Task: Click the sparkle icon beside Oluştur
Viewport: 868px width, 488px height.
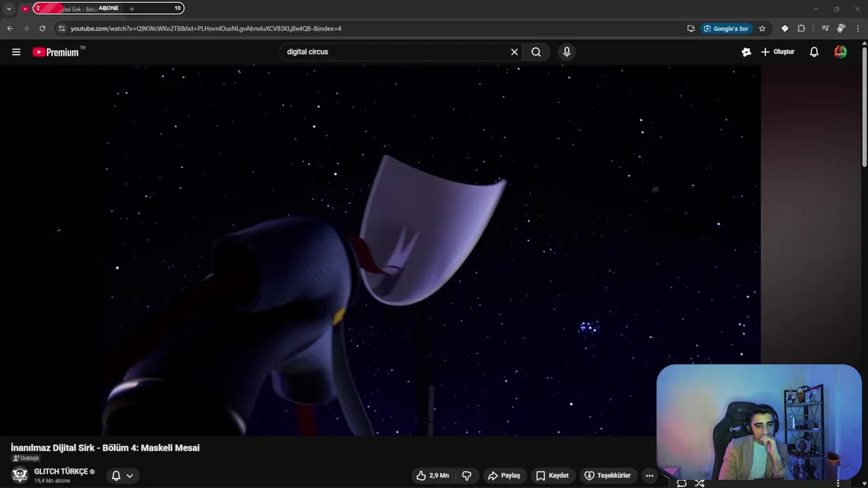Action: [746, 52]
